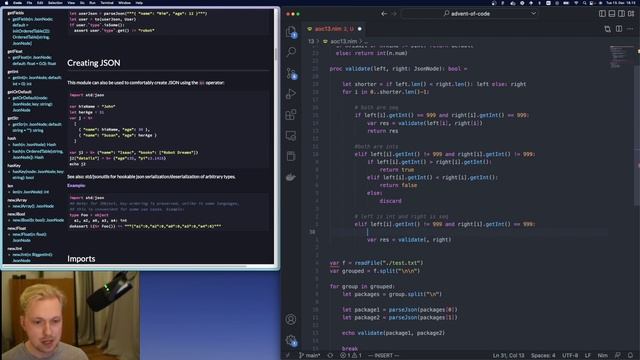The width and height of the screenshot is (640, 360).
Task: Open the main branch picker in status bar
Action: coord(309,356)
